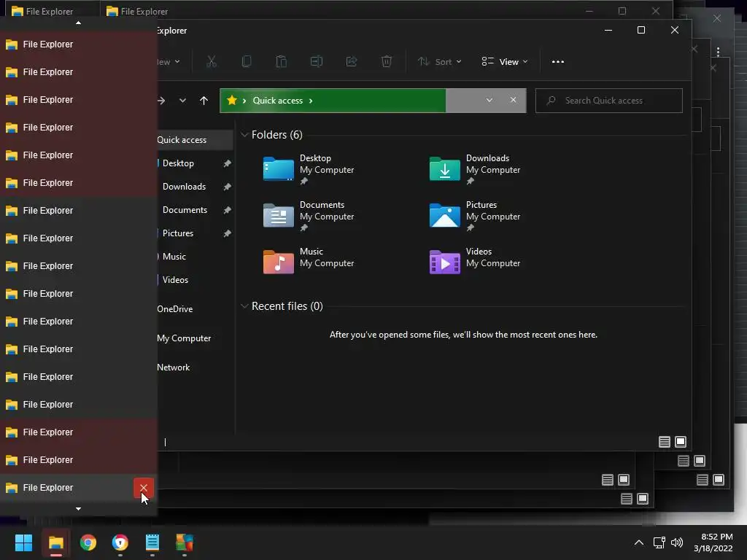This screenshot has width=747, height=560.
Task: Open the Music folder icon in Folders
Action: pos(278,262)
